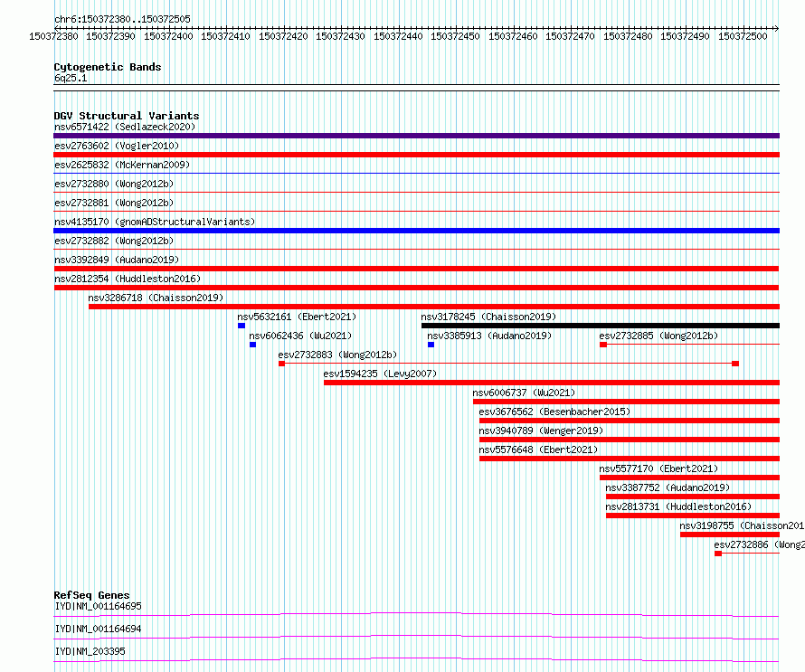Click the chr6:150372380..150372505 region label
The width and height of the screenshot is (805, 672).
(122, 19)
